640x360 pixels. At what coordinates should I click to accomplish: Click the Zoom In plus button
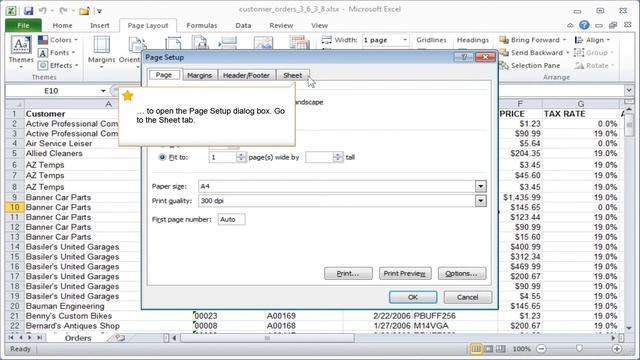click(617, 349)
